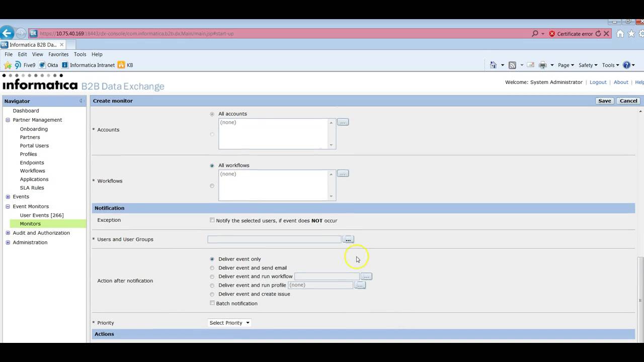This screenshot has height=362, width=644.
Task: Open Dashboard in the Navigator
Action: tap(26, 111)
